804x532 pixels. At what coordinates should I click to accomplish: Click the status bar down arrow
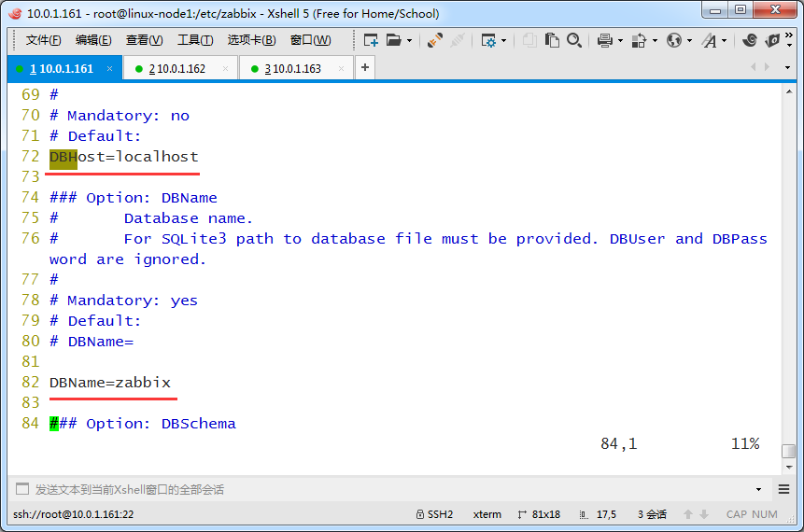click(x=704, y=514)
